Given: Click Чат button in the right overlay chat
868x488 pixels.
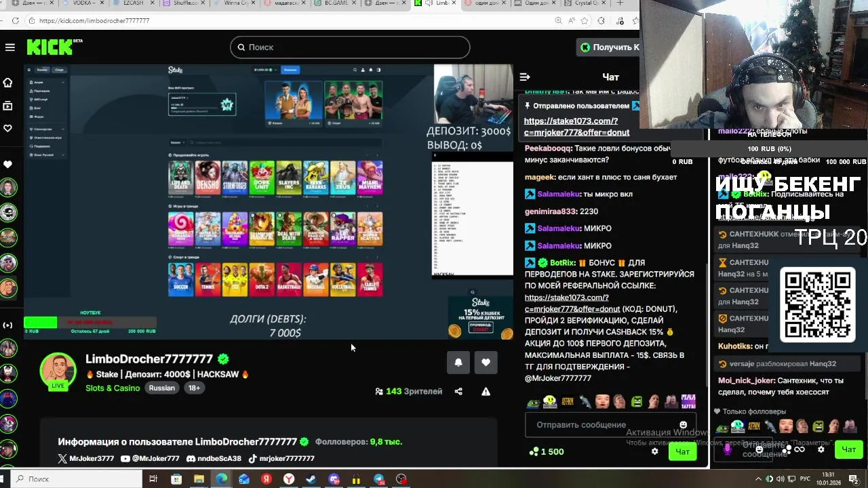Looking at the screenshot, I should (x=848, y=449).
